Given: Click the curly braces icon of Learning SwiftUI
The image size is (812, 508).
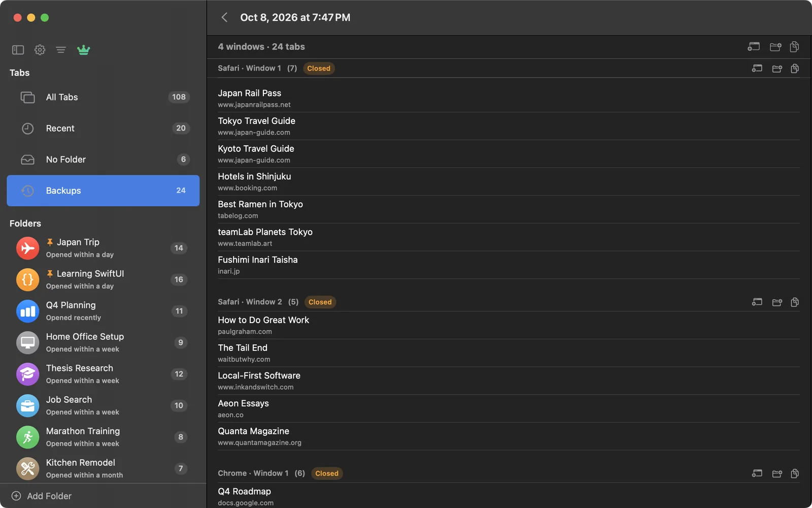Looking at the screenshot, I should click(27, 280).
